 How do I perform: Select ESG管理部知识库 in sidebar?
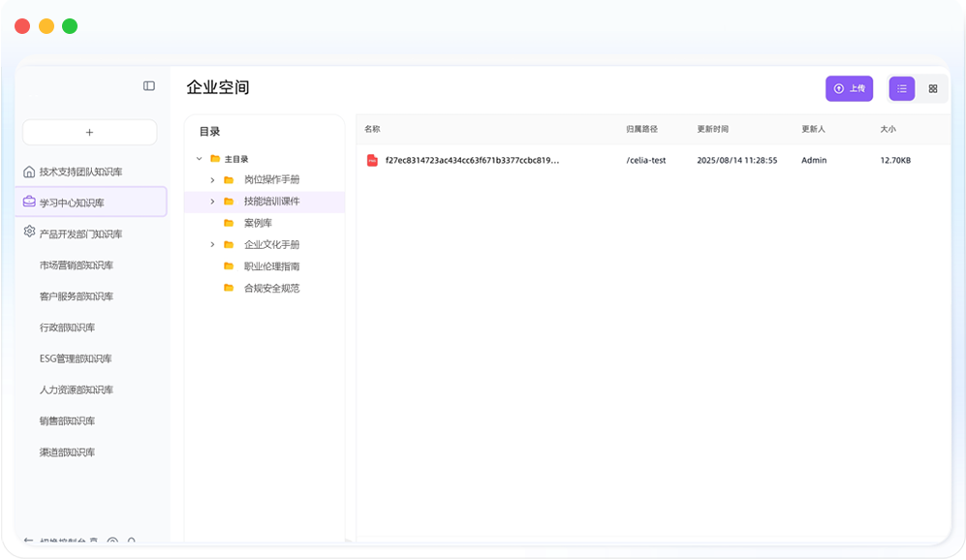(76, 359)
